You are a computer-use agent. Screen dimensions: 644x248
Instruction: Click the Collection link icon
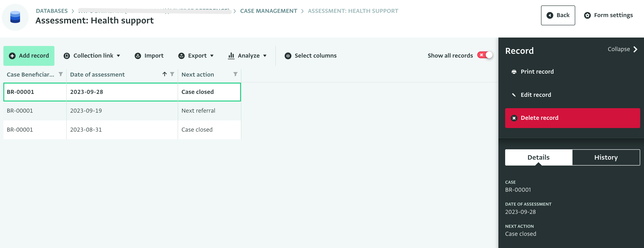coord(67,55)
